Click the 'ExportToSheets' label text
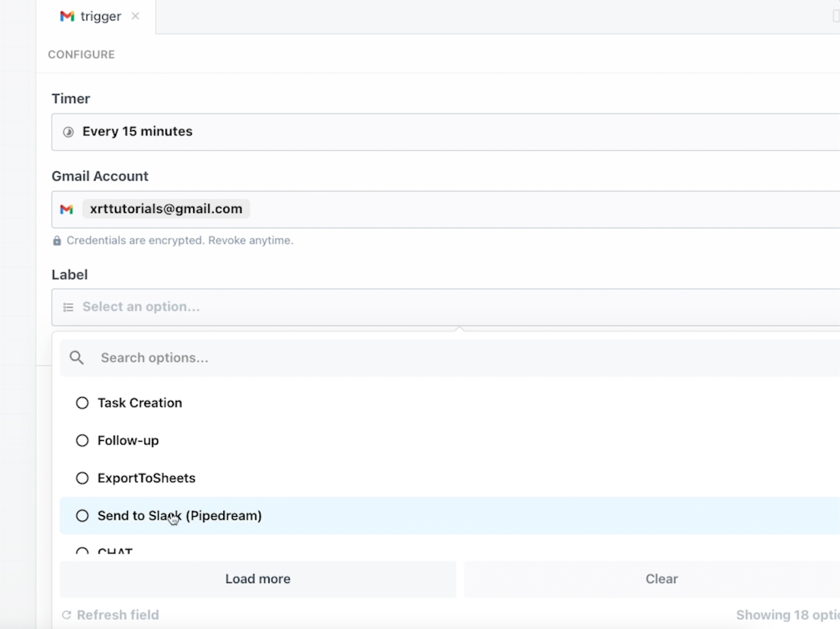 146,478
